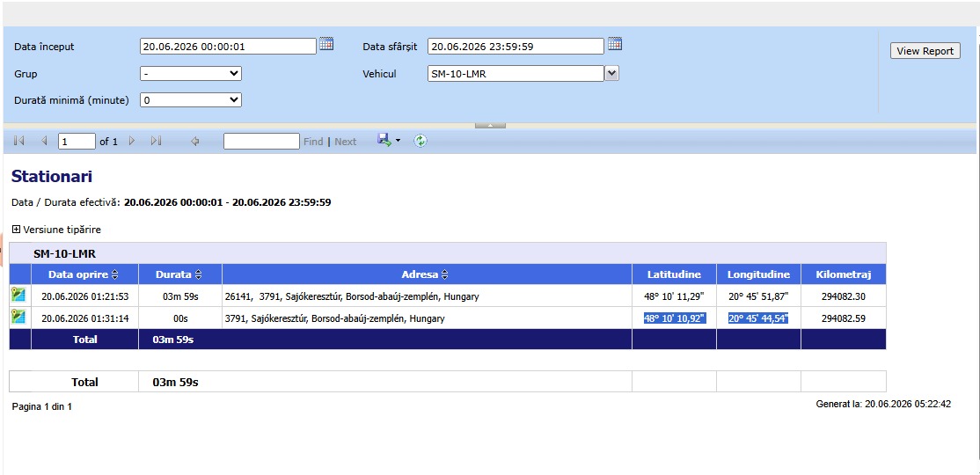Refresh the report with green icon
The image size is (980, 475).
pyautogui.click(x=421, y=142)
